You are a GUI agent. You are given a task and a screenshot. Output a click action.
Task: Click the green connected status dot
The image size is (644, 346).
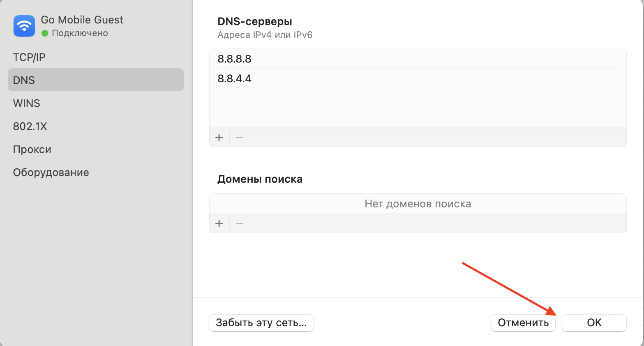tap(45, 33)
